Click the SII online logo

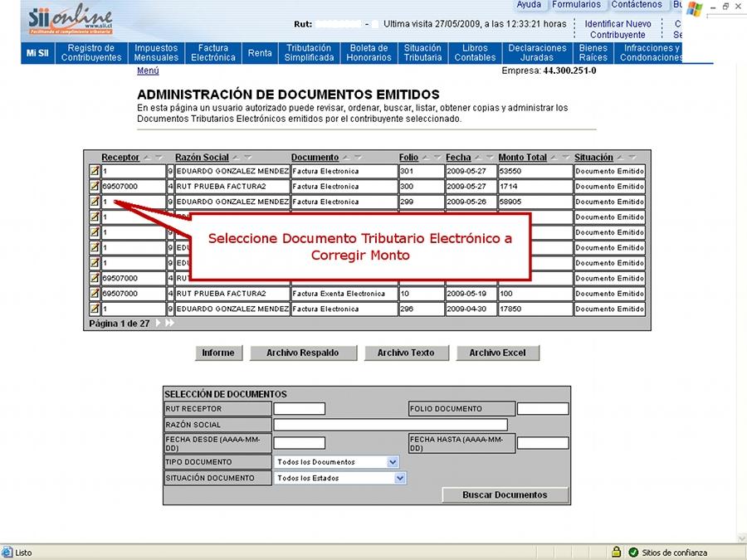pyautogui.click(x=71, y=20)
